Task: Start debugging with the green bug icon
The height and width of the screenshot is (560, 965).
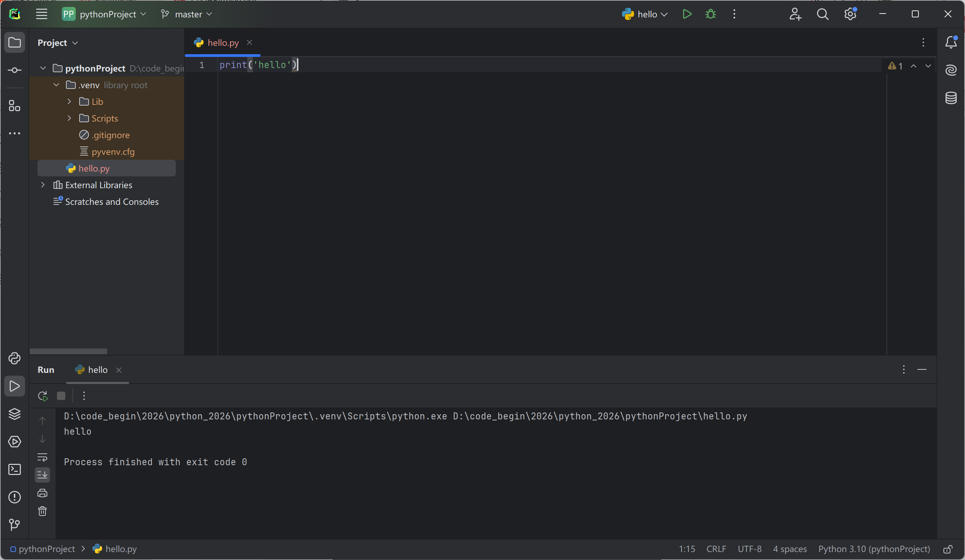Action: pyautogui.click(x=710, y=14)
